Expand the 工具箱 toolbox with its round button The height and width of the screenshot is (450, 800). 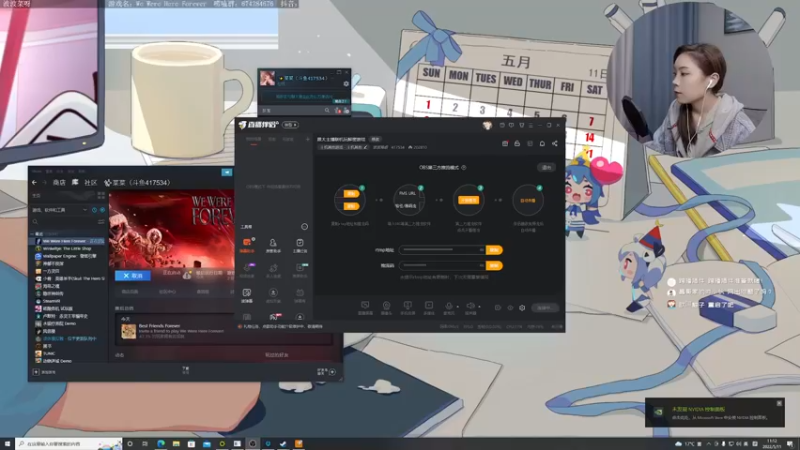tap(305, 227)
